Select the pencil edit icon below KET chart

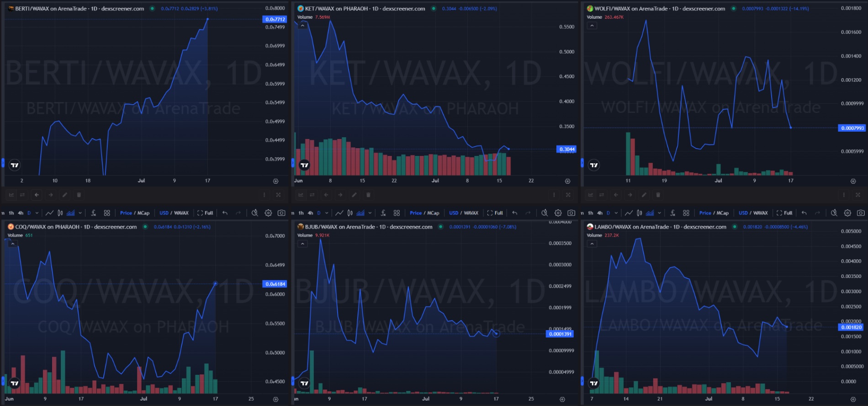click(x=354, y=195)
